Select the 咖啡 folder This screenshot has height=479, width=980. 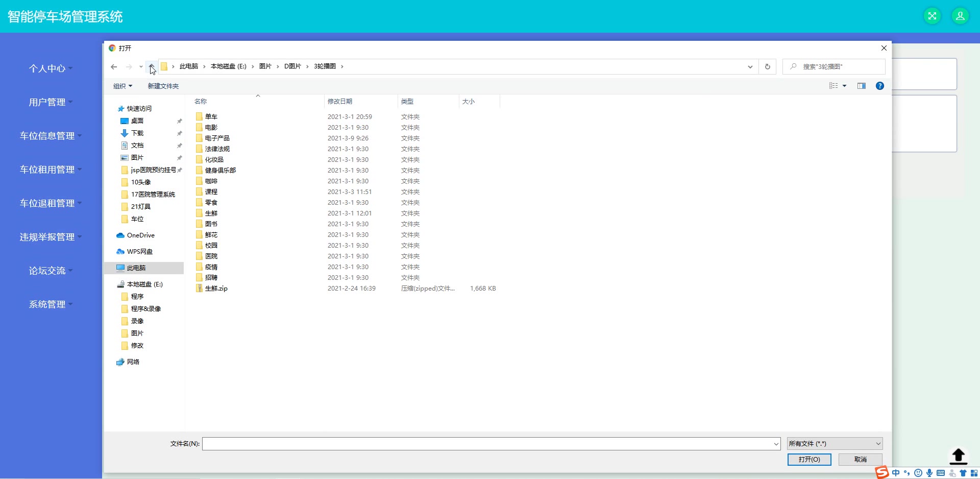point(211,181)
